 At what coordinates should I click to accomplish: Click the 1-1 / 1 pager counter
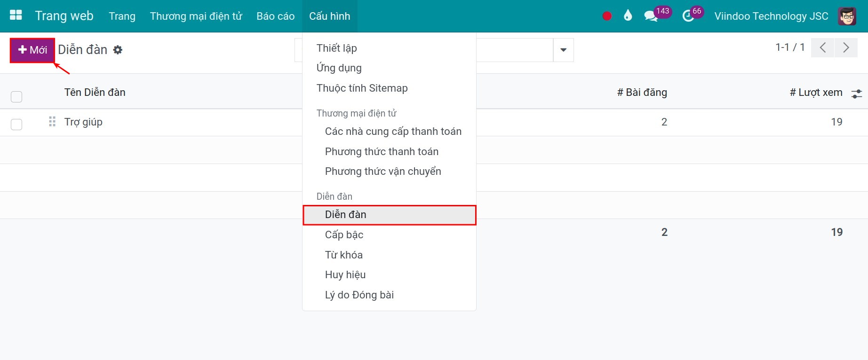click(x=790, y=47)
